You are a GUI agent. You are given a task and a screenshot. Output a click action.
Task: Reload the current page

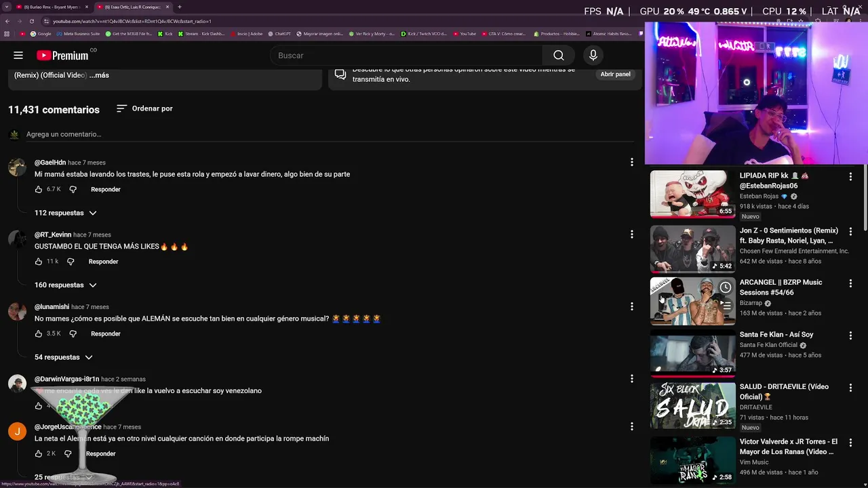pos(33,21)
